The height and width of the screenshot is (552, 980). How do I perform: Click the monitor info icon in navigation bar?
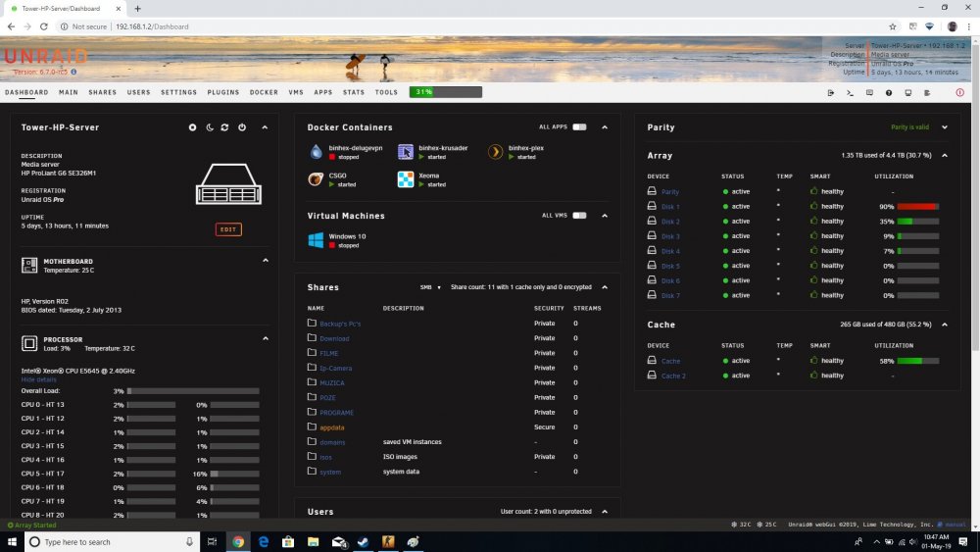(x=908, y=92)
